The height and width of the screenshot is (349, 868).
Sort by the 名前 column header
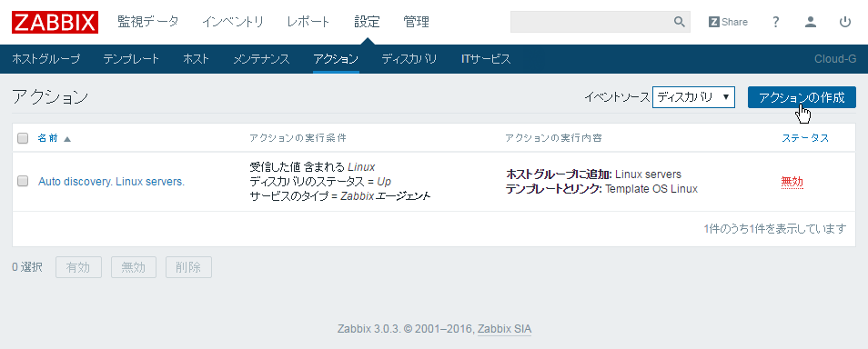47,138
